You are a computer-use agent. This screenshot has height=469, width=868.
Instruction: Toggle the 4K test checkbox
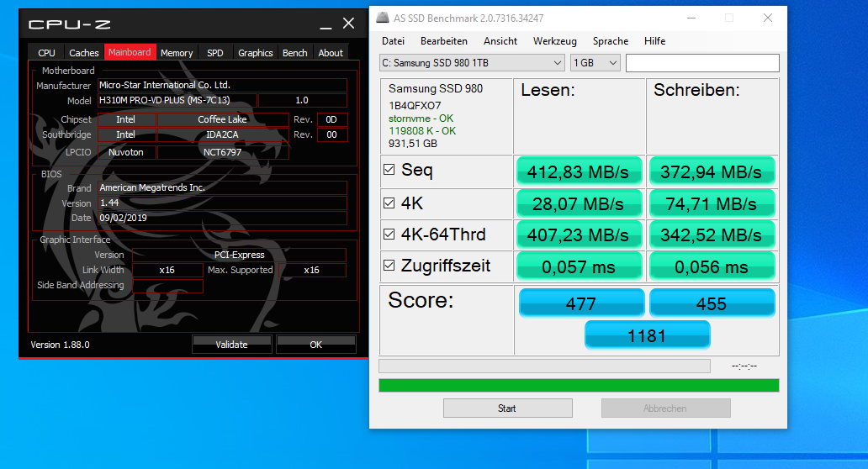point(389,203)
